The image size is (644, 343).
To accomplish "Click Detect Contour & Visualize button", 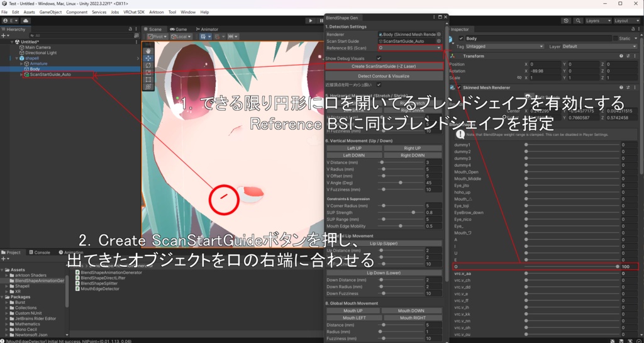I will (384, 76).
